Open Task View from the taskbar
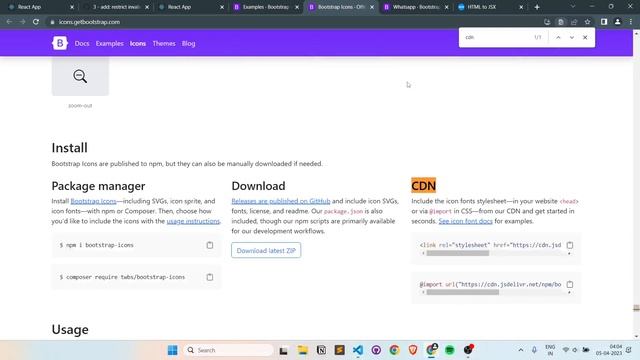 284,350
